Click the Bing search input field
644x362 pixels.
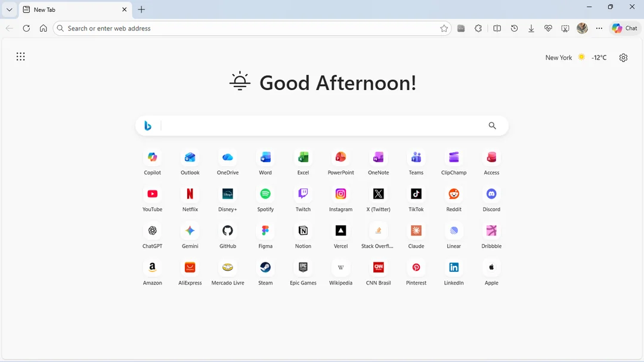[x=322, y=126]
